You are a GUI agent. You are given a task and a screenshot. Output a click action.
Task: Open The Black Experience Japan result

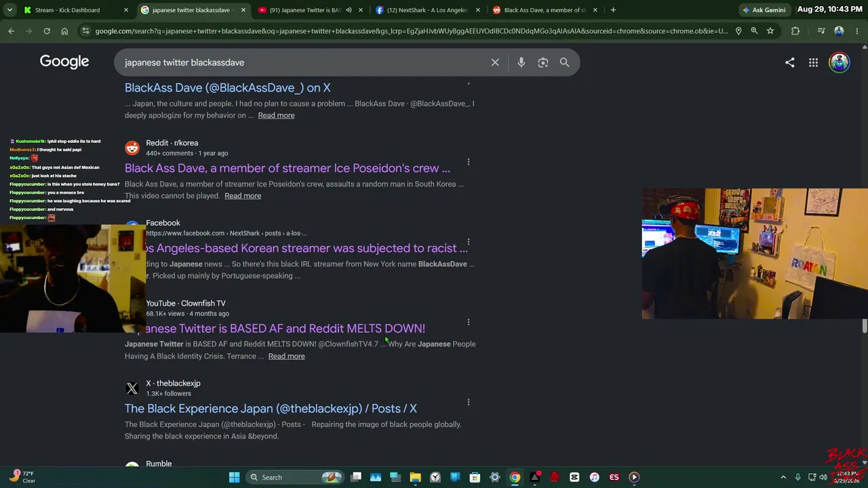tap(271, 409)
